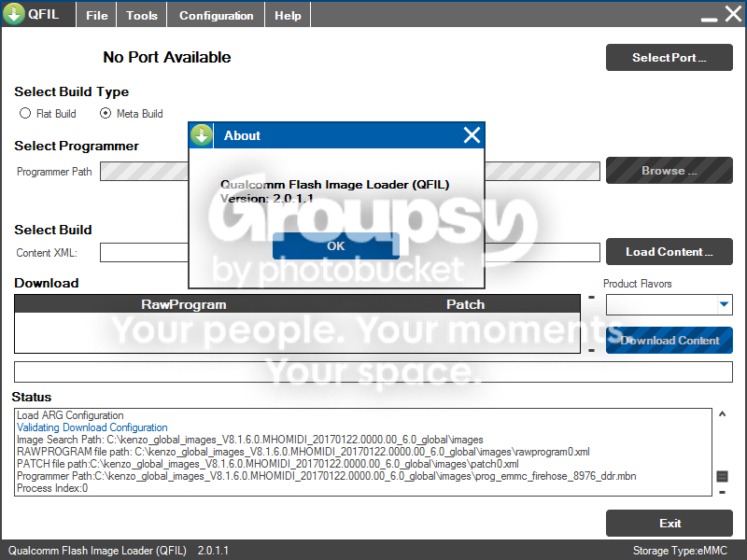Image resolution: width=747 pixels, height=560 pixels.
Task: Click the Patch column header
Action: 465,304
